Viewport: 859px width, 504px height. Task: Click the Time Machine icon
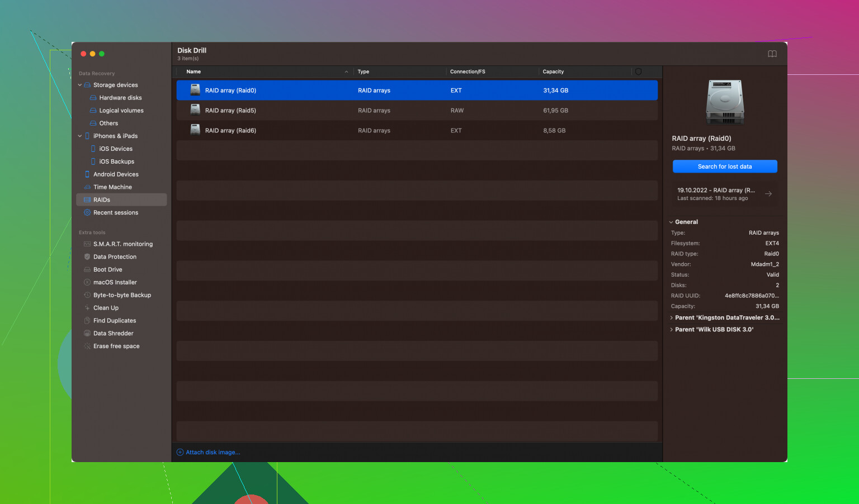click(x=87, y=187)
